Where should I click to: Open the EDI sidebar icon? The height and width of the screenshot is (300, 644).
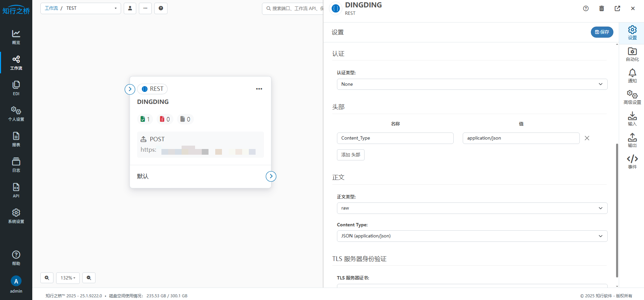[16, 88]
